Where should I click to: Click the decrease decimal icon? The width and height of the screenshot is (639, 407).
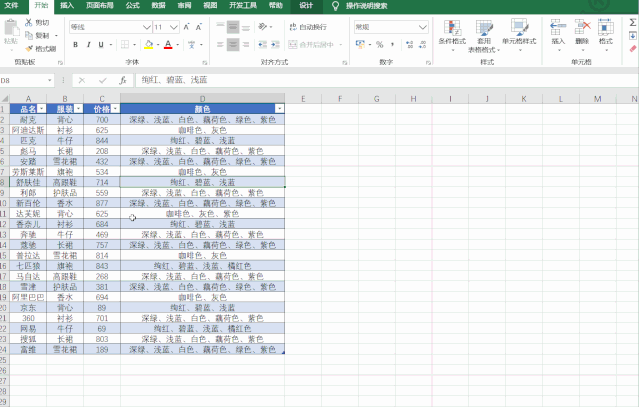coord(423,44)
